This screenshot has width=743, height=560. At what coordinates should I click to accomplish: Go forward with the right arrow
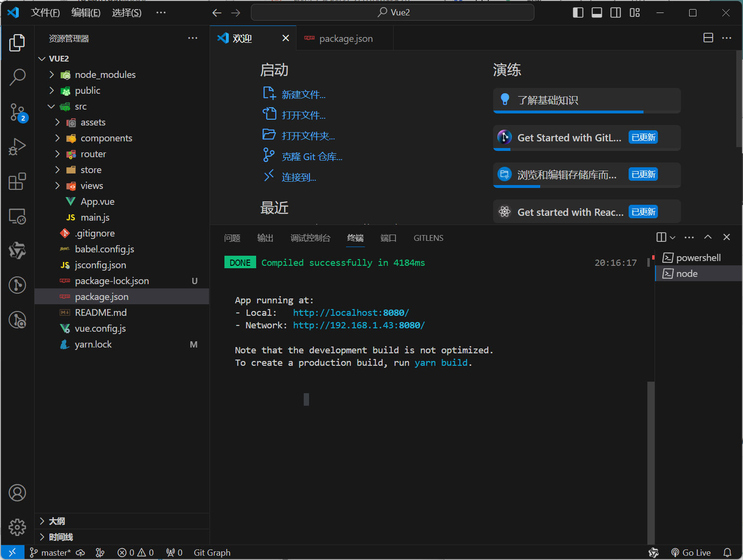[x=235, y=13]
